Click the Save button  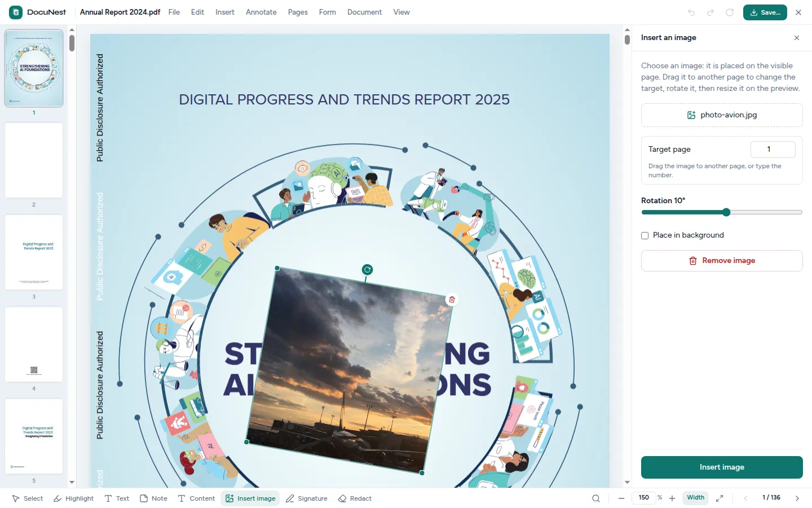pyautogui.click(x=765, y=12)
